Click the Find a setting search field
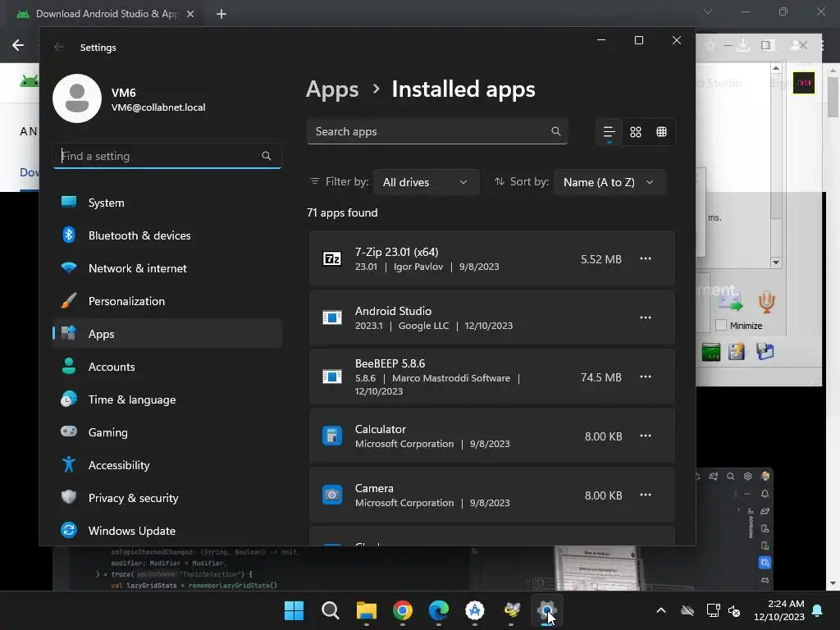 167,156
